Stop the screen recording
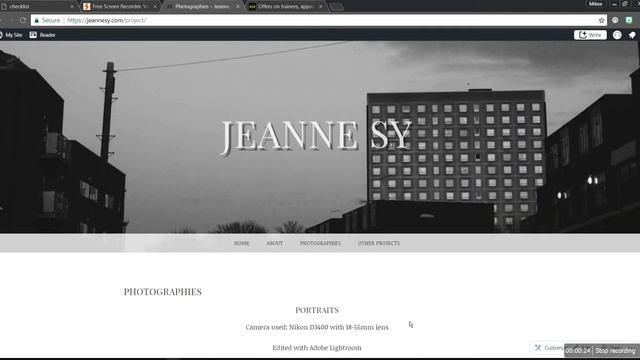640x360 pixels. click(x=615, y=351)
